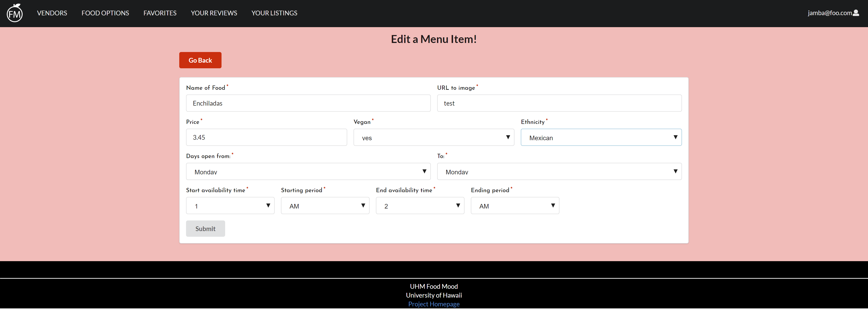Click the Start availability time label
The width and height of the screenshot is (868, 310).
click(216, 190)
